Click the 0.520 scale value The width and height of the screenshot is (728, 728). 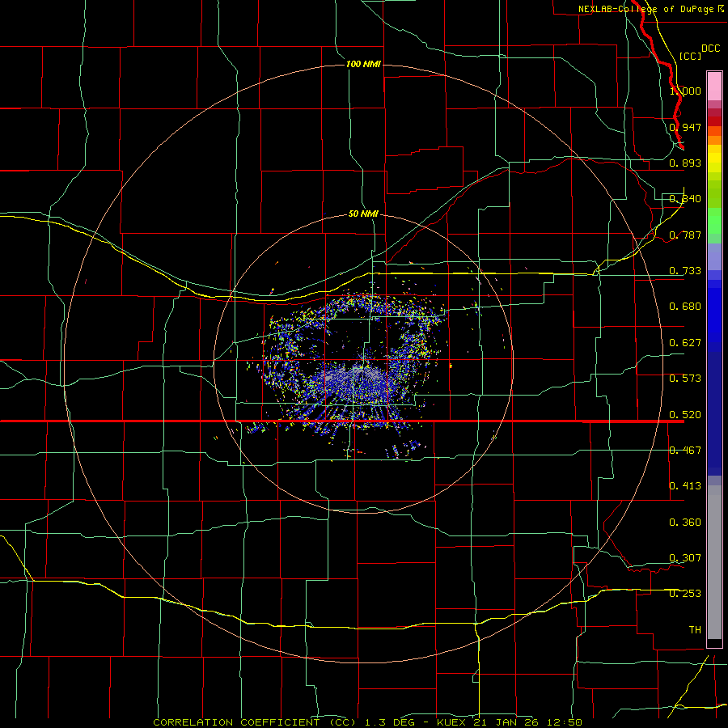coord(685,415)
